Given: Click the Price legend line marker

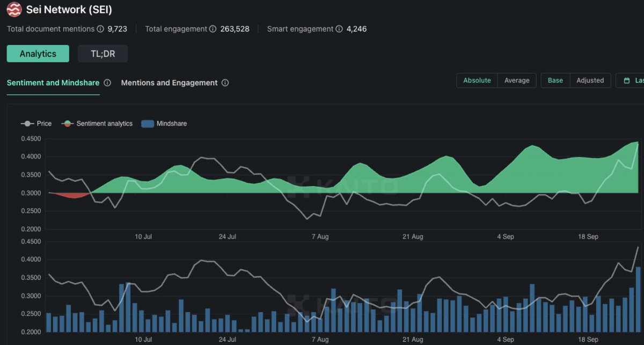Looking at the screenshot, I should tap(27, 124).
